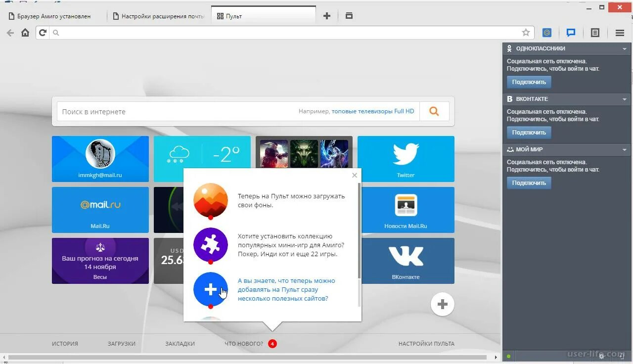
Task: Click the топовые телевизоры Full HD suggestion
Action: [373, 111]
